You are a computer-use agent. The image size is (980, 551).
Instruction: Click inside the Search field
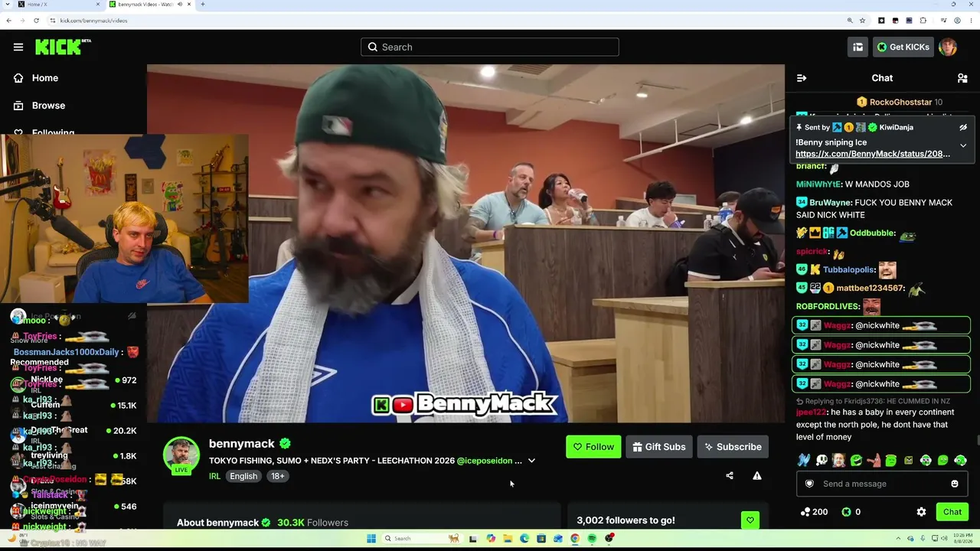click(490, 47)
